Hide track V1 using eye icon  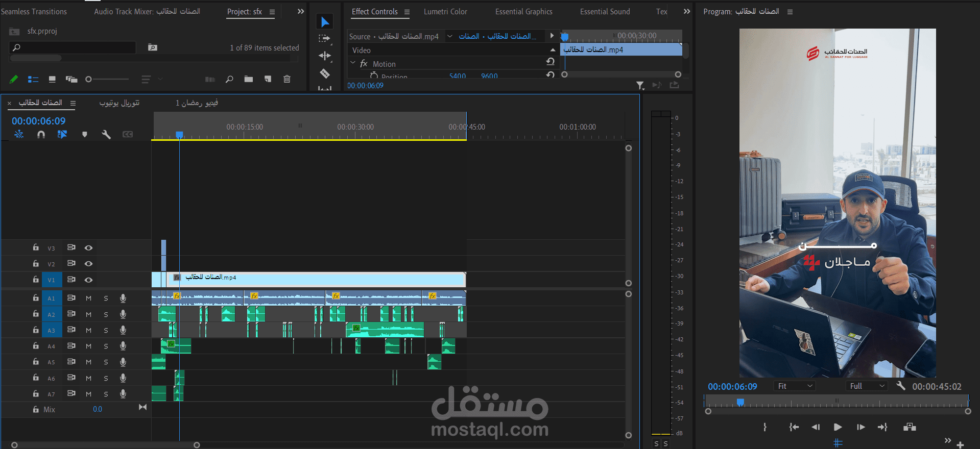point(88,280)
